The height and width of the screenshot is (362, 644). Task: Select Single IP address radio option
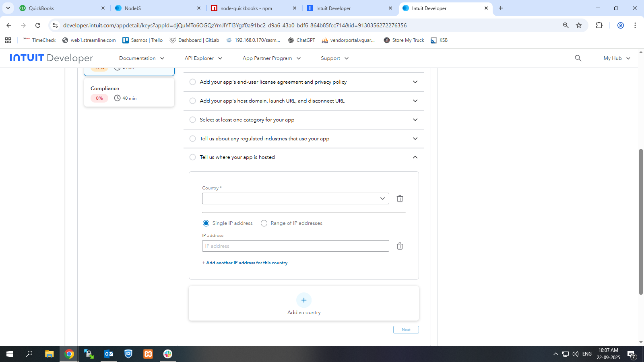click(206, 223)
